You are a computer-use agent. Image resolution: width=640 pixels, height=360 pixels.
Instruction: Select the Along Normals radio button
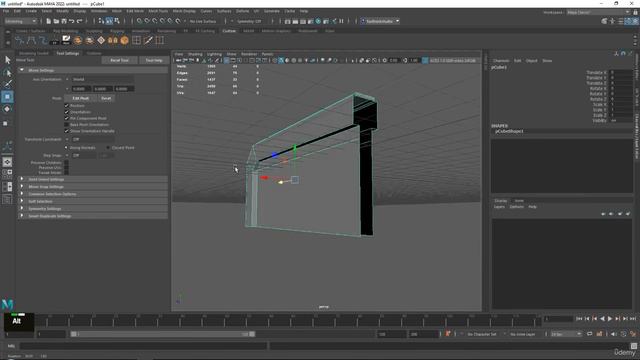tap(66, 147)
